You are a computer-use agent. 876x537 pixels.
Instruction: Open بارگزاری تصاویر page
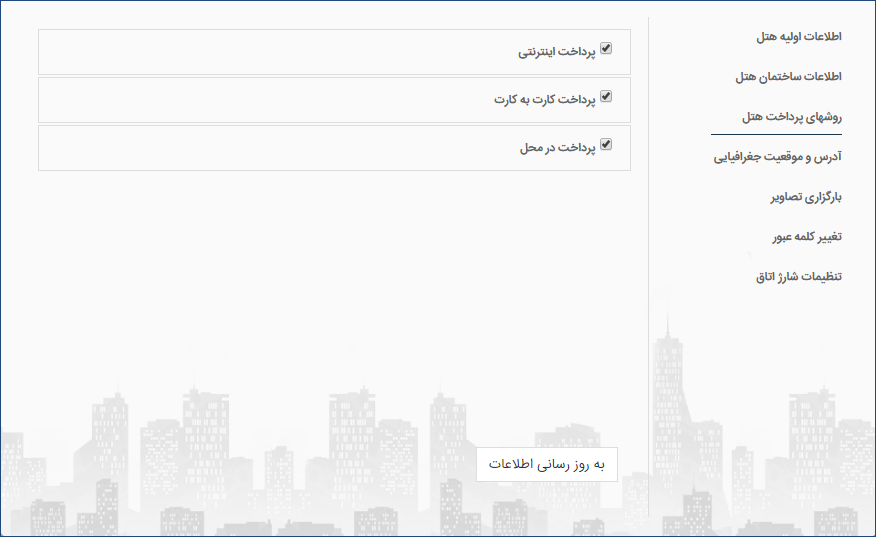pos(806,197)
